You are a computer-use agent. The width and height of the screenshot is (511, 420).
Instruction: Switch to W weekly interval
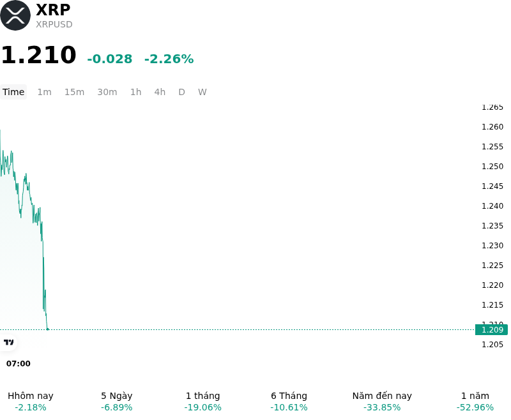coord(202,92)
